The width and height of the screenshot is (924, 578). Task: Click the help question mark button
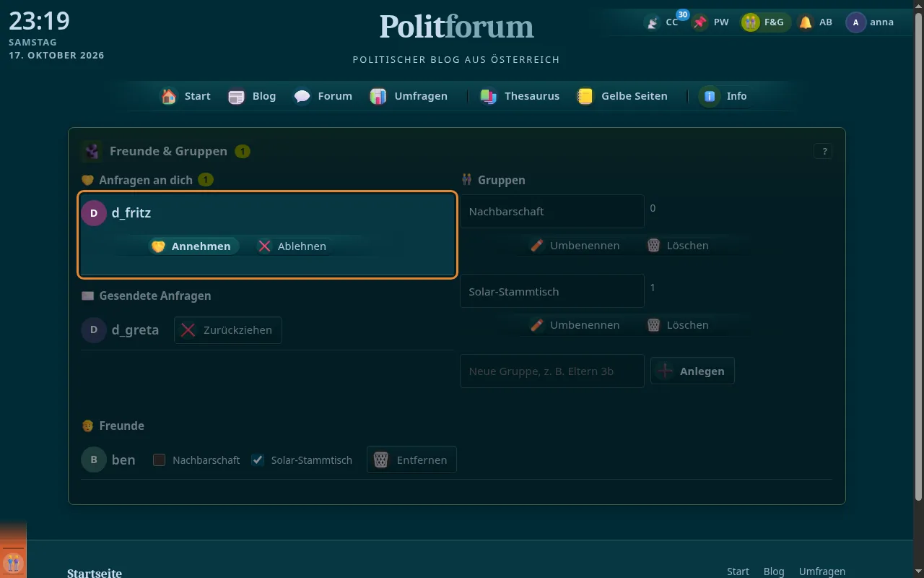(x=823, y=151)
